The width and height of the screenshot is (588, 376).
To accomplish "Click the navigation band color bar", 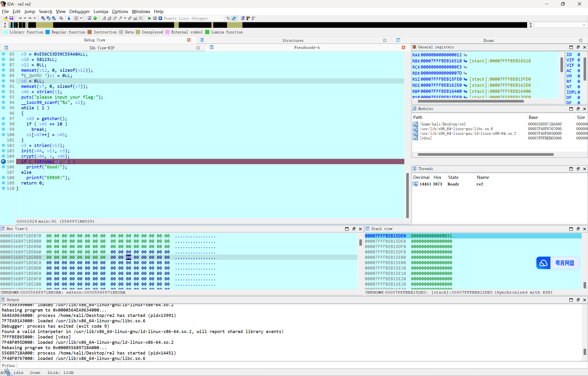I will [267, 25].
